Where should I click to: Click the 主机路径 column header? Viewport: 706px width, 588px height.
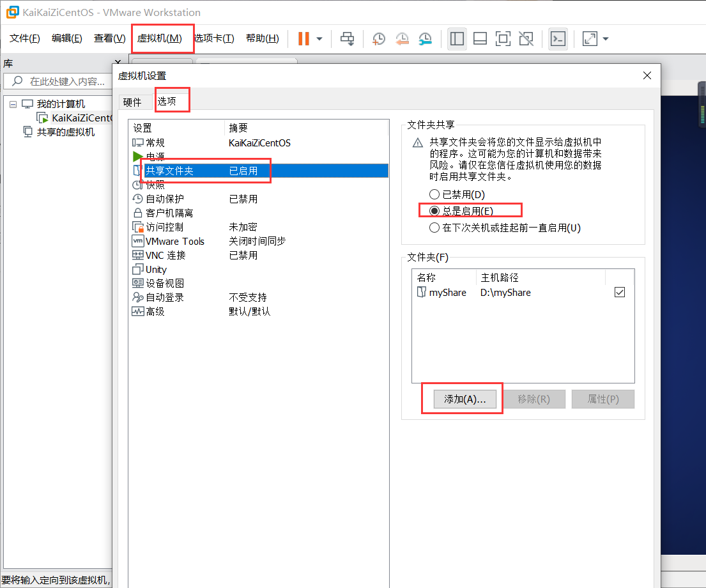click(x=541, y=277)
